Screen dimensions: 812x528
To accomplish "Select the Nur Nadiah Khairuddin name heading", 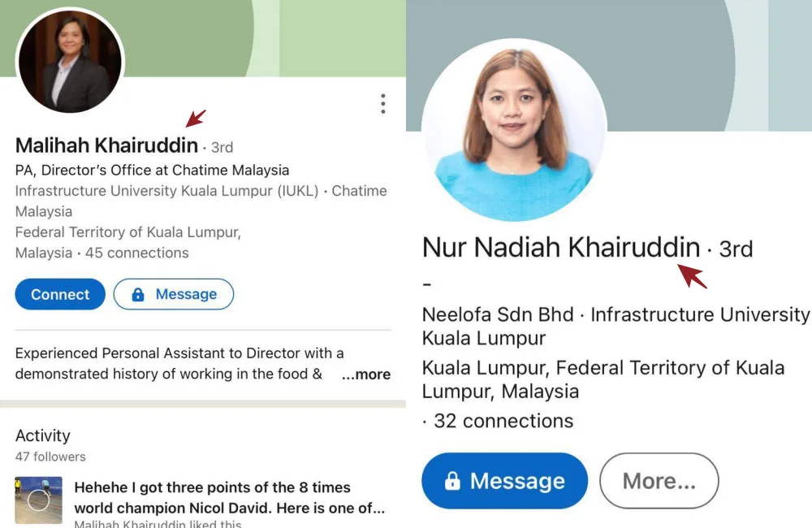I will pyautogui.click(x=561, y=247).
